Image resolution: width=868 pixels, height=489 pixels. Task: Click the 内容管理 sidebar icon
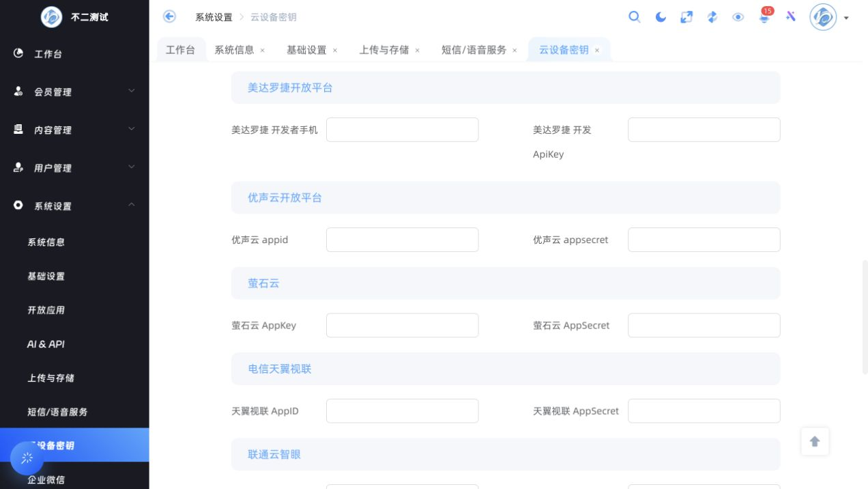coord(18,129)
